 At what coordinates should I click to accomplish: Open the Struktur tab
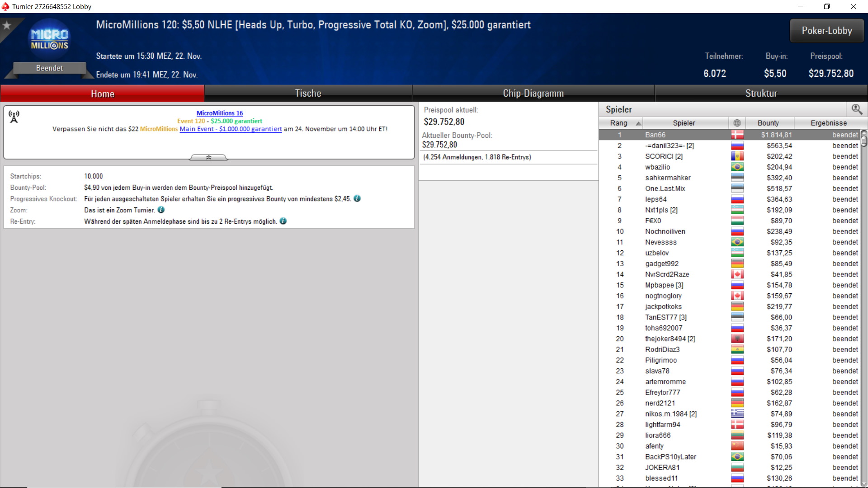click(x=761, y=94)
